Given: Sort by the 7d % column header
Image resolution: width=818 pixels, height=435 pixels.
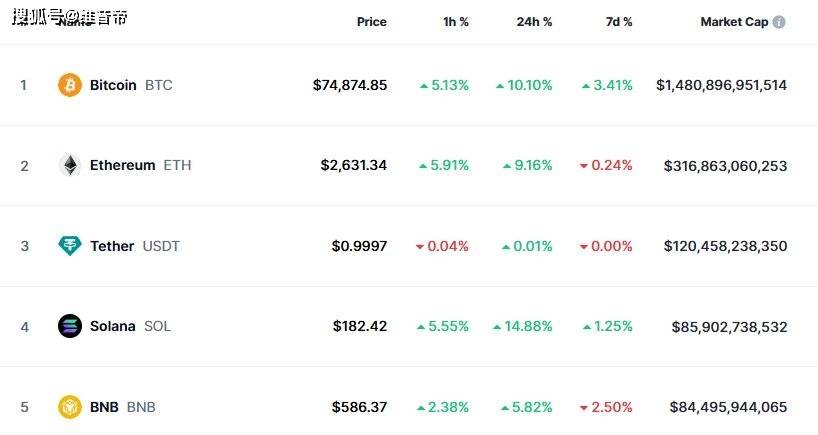Looking at the screenshot, I should click(619, 22).
